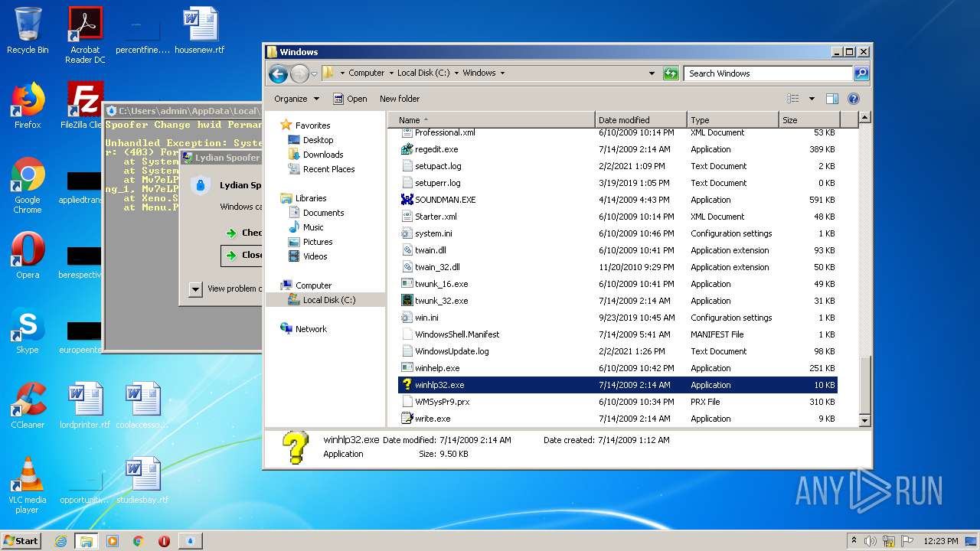This screenshot has height=551, width=980.
Task: Expand address bar history dropdown
Action: (x=652, y=73)
